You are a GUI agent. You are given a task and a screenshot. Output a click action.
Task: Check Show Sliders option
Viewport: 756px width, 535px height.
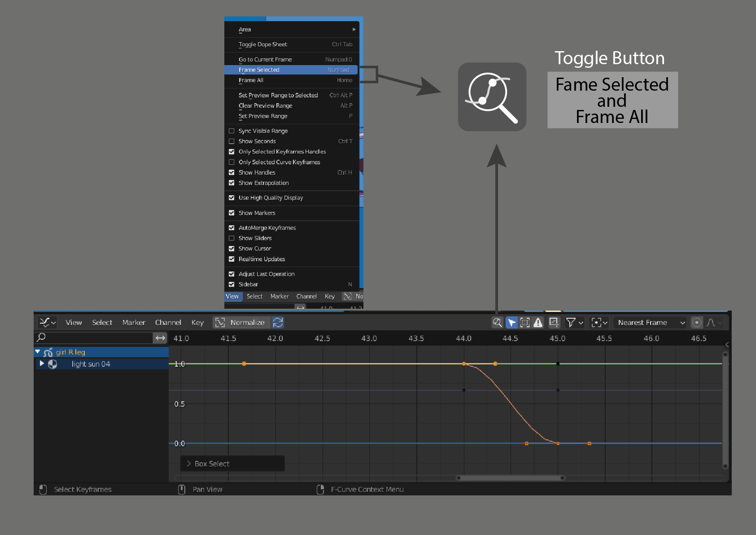pyautogui.click(x=232, y=238)
